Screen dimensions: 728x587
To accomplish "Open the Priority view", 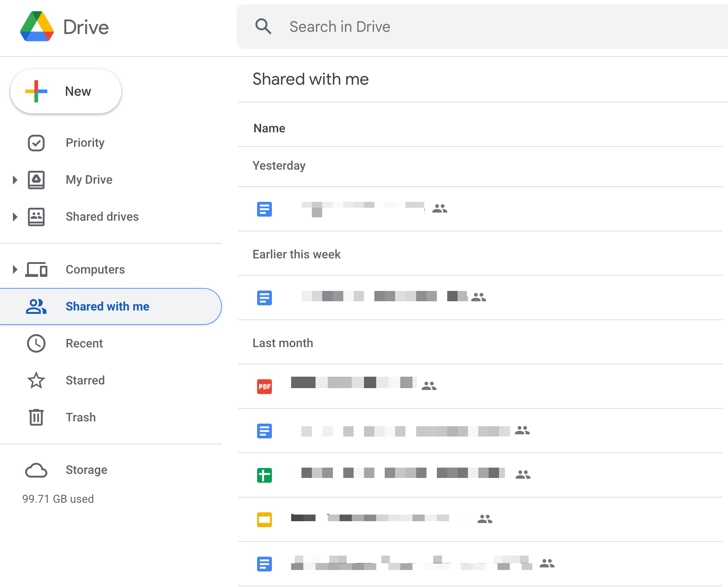I will 85,143.
